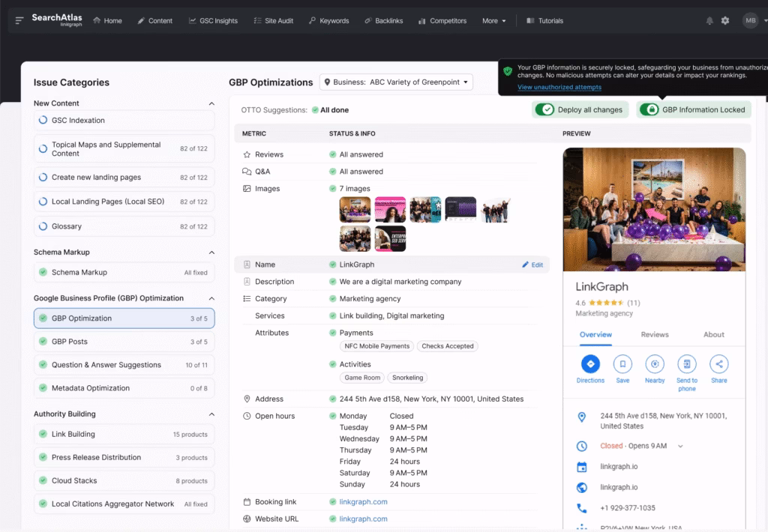
Task: Toggle the Deploy all changes switch
Action: click(x=544, y=109)
